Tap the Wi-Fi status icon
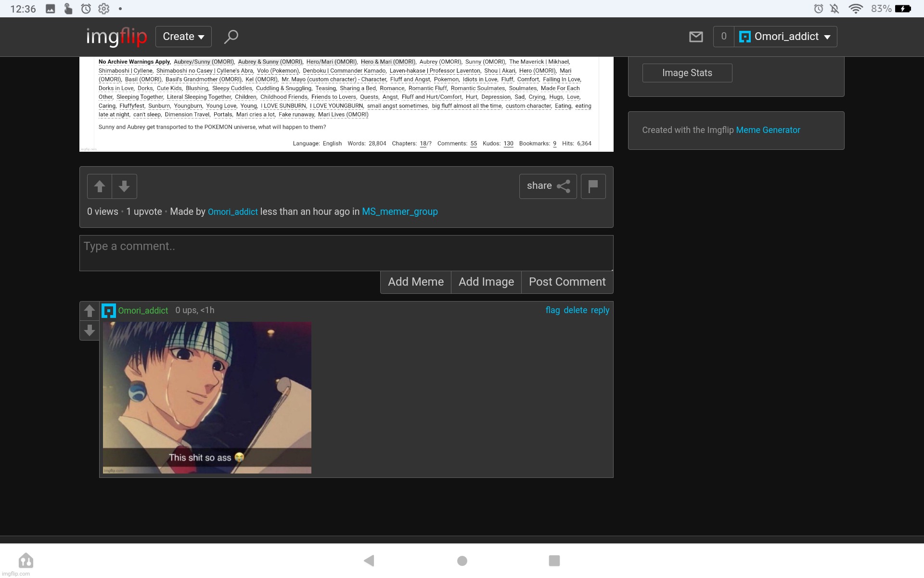Screen dimensions: 924x578 856,9
